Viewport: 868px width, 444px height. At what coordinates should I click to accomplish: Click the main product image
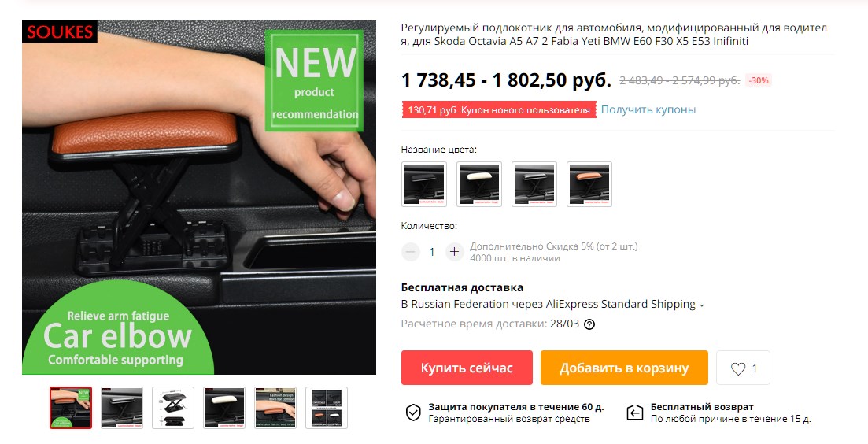[x=199, y=198]
